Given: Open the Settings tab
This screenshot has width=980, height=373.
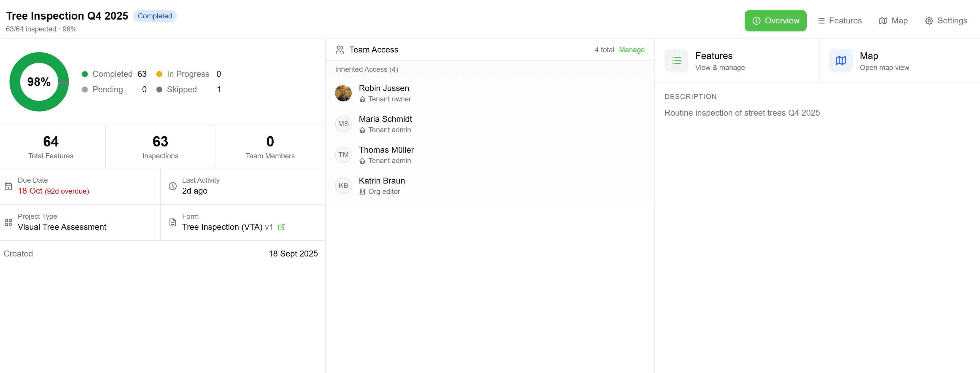Looking at the screenshot, I should coord(946,20).
